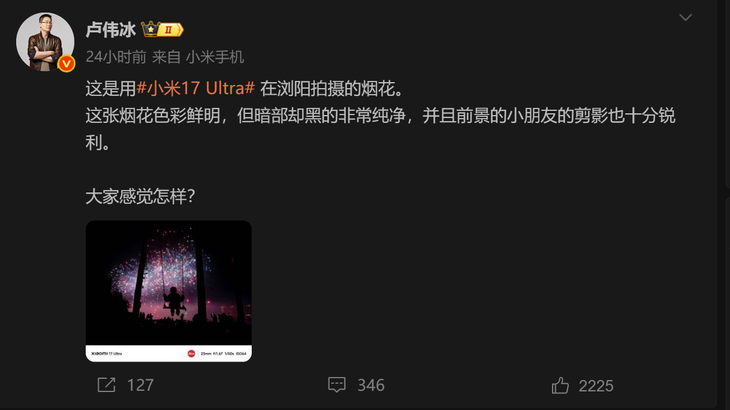Click the repost share icon
The width and height of the screenshot is (730, 410).
(106, 385)
